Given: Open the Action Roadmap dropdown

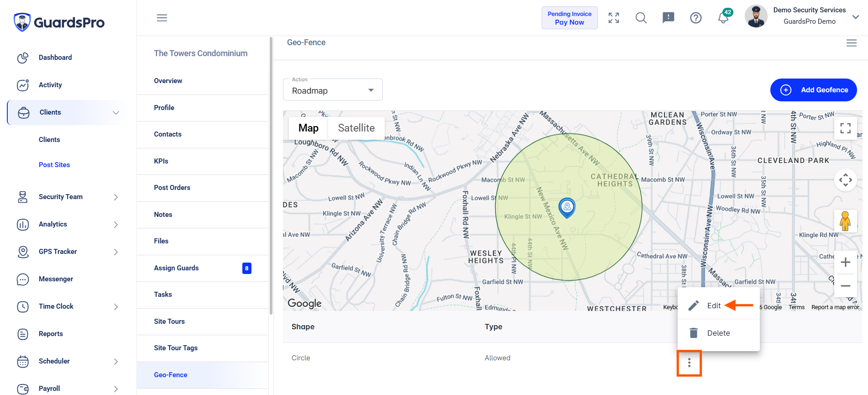Looking at the screenshot, I should (333, 90).
